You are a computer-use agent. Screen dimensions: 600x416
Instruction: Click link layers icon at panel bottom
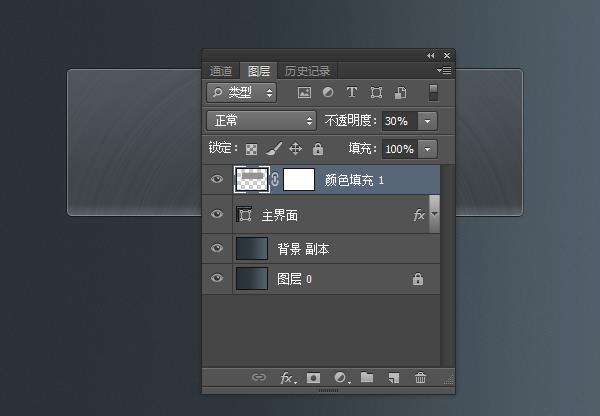point(259,377)
